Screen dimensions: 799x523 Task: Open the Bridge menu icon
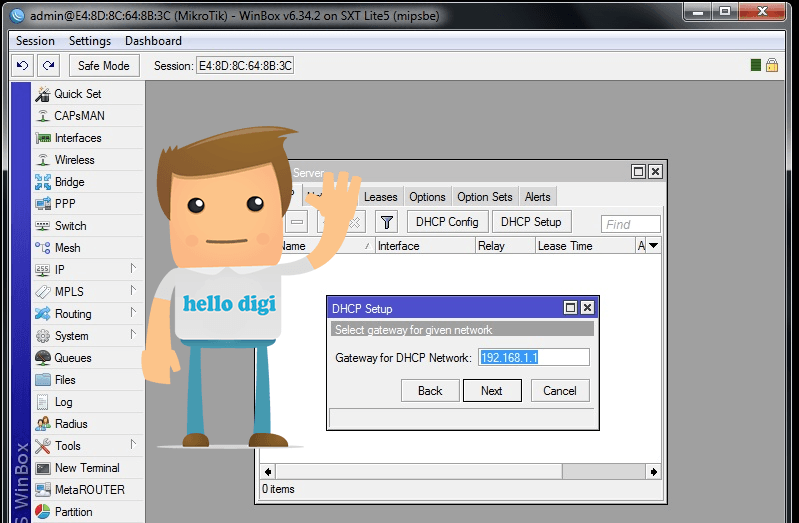click(x=43, y=182)
